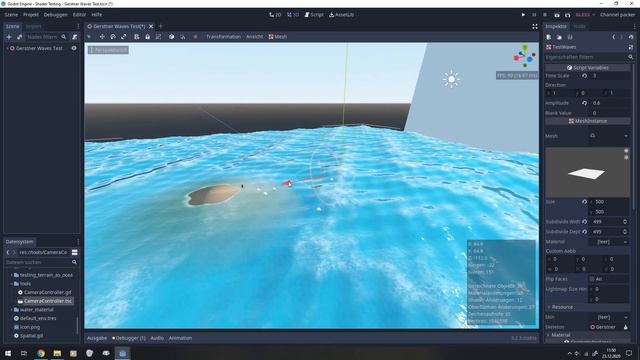Open the Hilfe menu

[97, 15]
